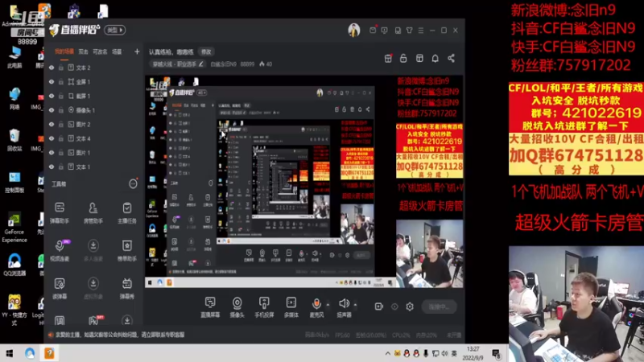This screenshot has height=362, width=644.
Task: Click the streamer avatar in title bar
Action: point(354,30)
